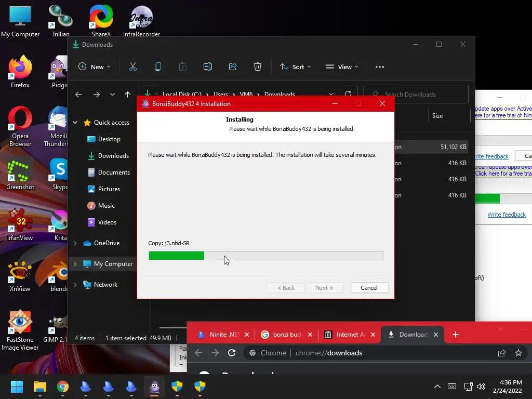Viewport: 532px width, 399px height.
Task: Collapse the Quick access tree
Action: 75,123
